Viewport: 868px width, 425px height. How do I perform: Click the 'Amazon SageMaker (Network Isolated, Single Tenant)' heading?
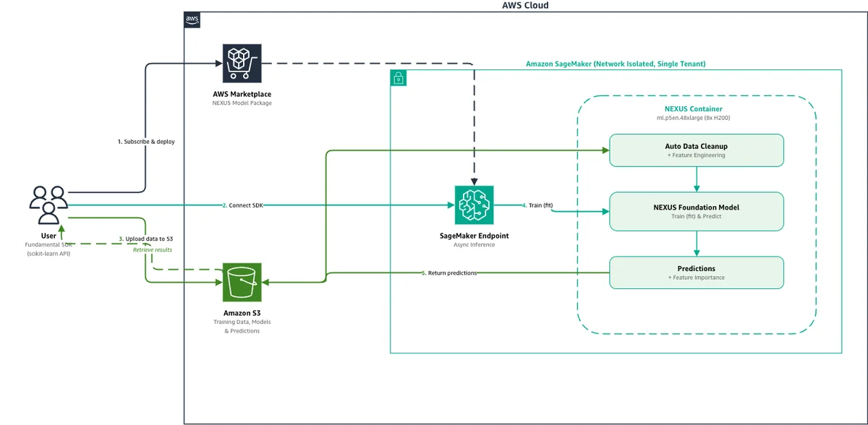[616, 64]
